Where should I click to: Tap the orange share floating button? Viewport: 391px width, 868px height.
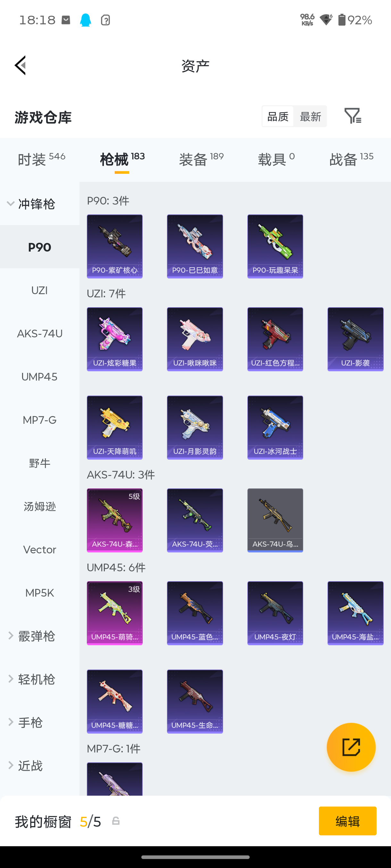[x=351, y=747]
